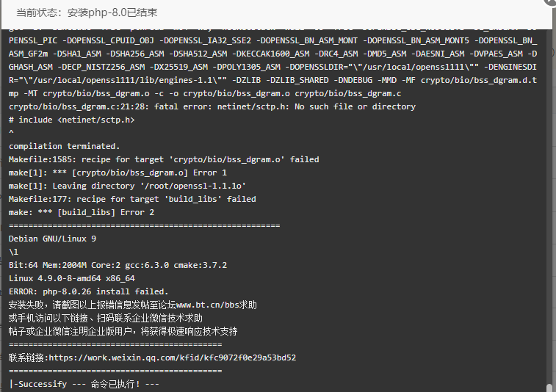Click the log scrollbar thumb at bottom
This screenshot has height=392, width=556.
coord(549,388)
